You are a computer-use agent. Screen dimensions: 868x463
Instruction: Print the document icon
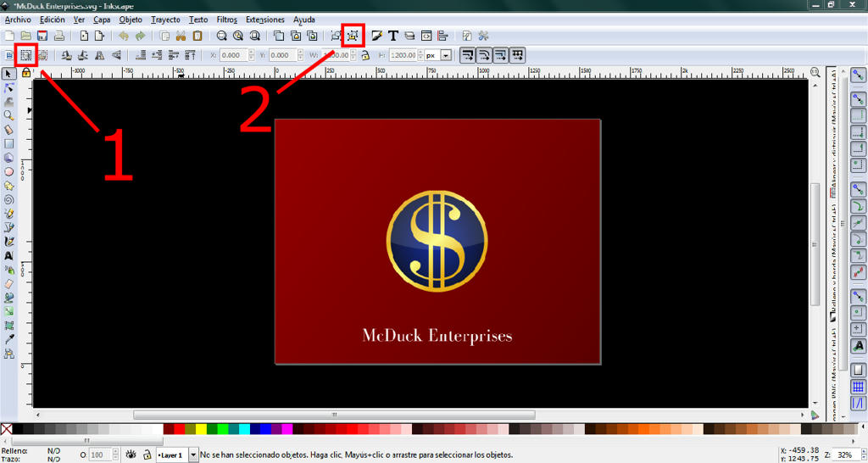(x=59, y=36)
